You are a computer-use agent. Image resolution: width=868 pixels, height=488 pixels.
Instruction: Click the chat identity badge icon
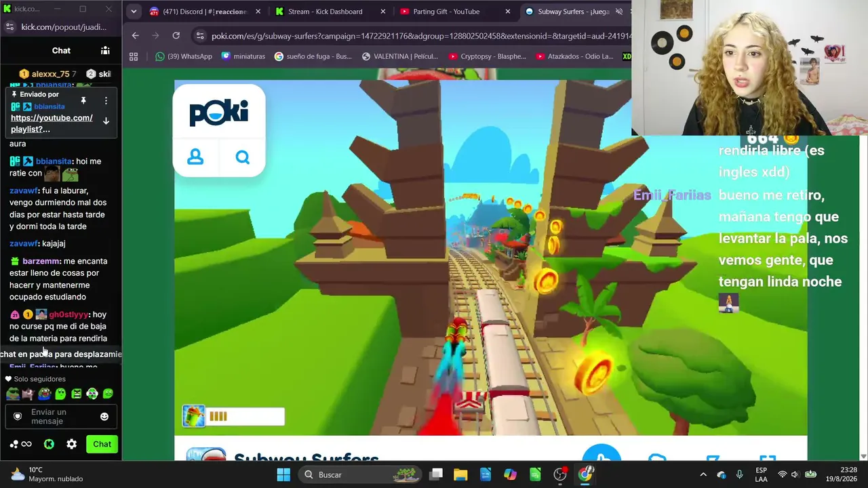tap(18, 416)
